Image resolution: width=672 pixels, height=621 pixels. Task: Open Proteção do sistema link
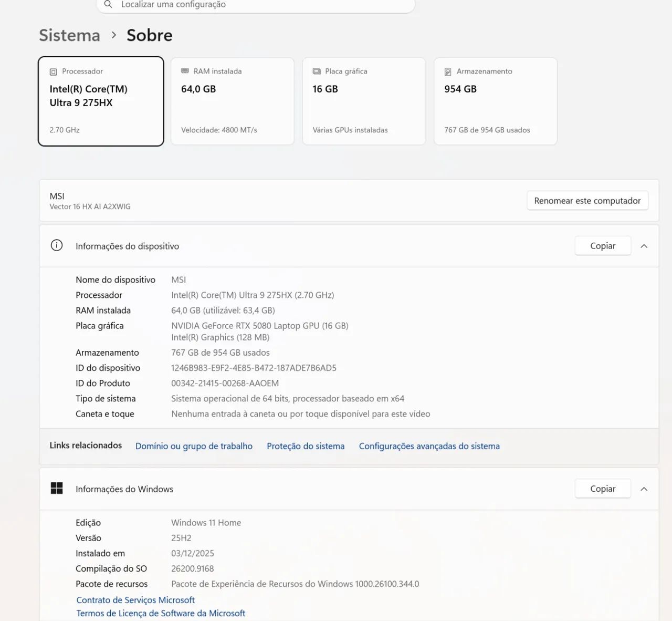click(x=306, y=446)
